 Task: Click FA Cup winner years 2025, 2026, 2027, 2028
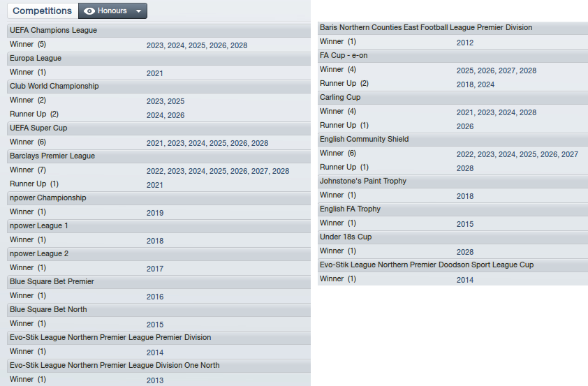[497, 70]
